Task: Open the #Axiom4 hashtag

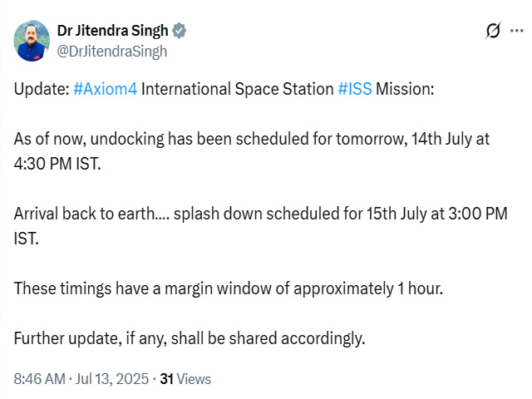Action: pyautogui.click(x=106, y=89)
